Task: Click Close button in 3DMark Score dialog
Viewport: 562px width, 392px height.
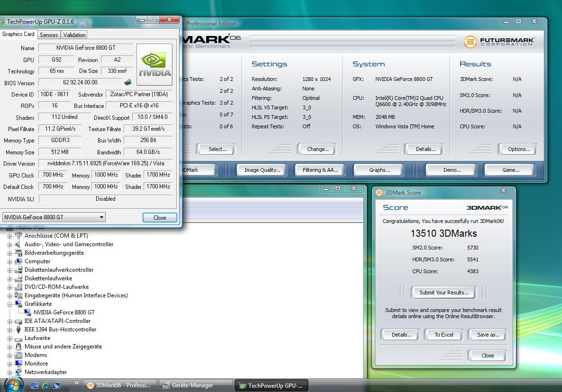Action: pos(488,356)
